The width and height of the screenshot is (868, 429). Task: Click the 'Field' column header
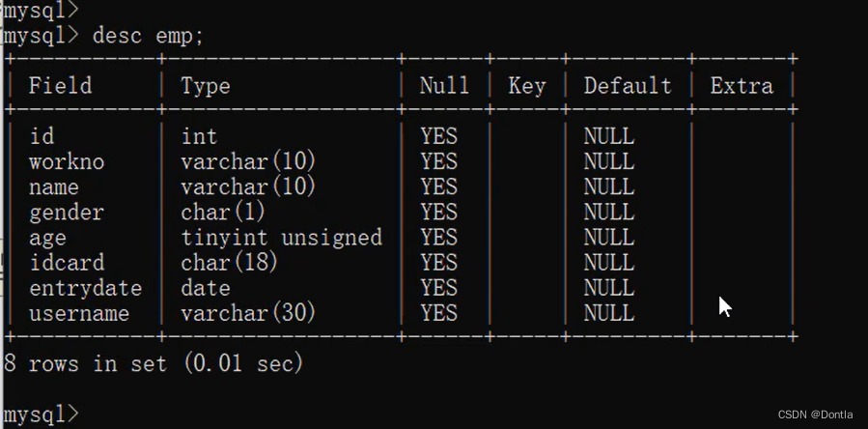point(60,86)
